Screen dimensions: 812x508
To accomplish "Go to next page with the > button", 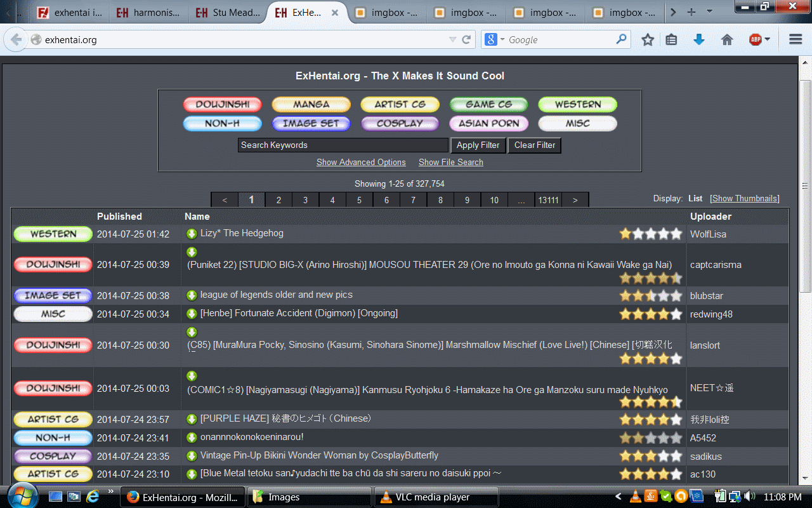I will (575, 200).
